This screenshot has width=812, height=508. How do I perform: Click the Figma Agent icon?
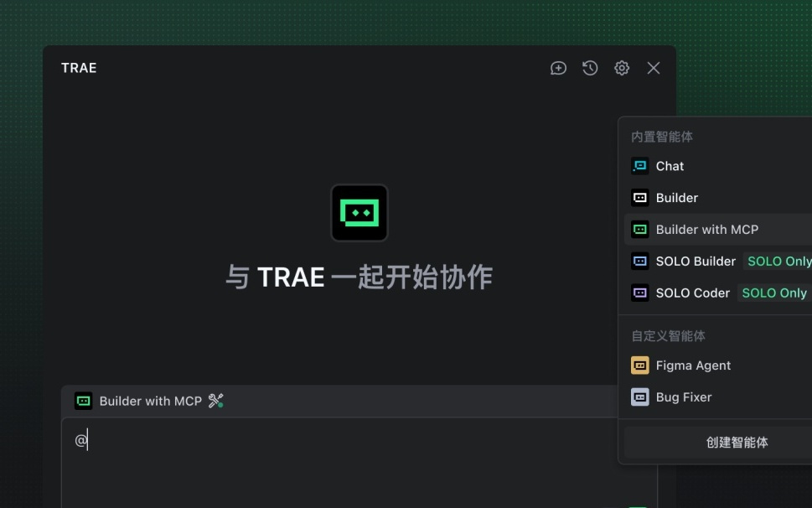(639, 365)
